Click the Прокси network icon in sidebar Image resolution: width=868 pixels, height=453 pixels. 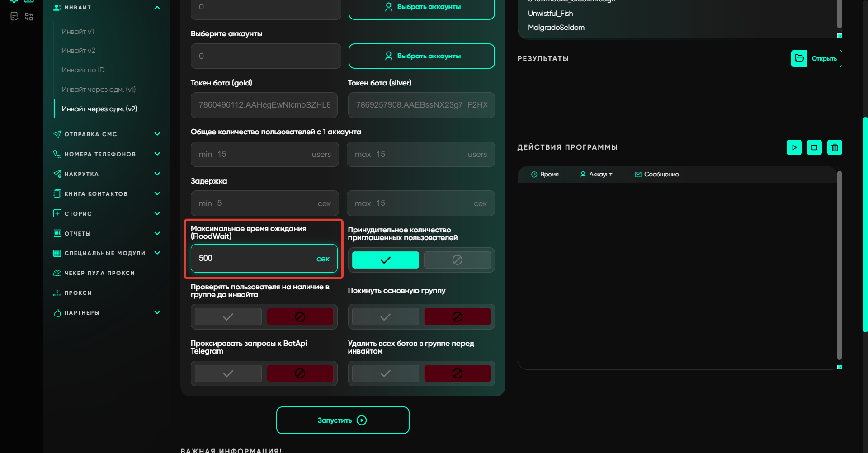(x=57, y=293)
